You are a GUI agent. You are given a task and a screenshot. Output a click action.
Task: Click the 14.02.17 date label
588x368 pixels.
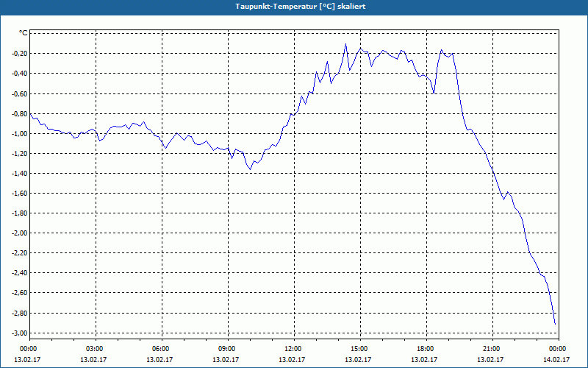coord(556,359)
